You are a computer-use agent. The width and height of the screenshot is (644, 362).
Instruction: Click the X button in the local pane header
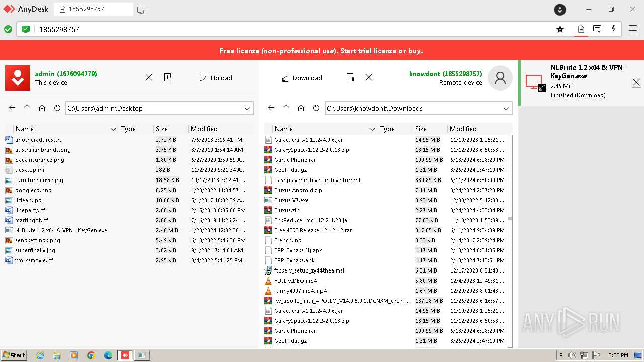(149, 77)
